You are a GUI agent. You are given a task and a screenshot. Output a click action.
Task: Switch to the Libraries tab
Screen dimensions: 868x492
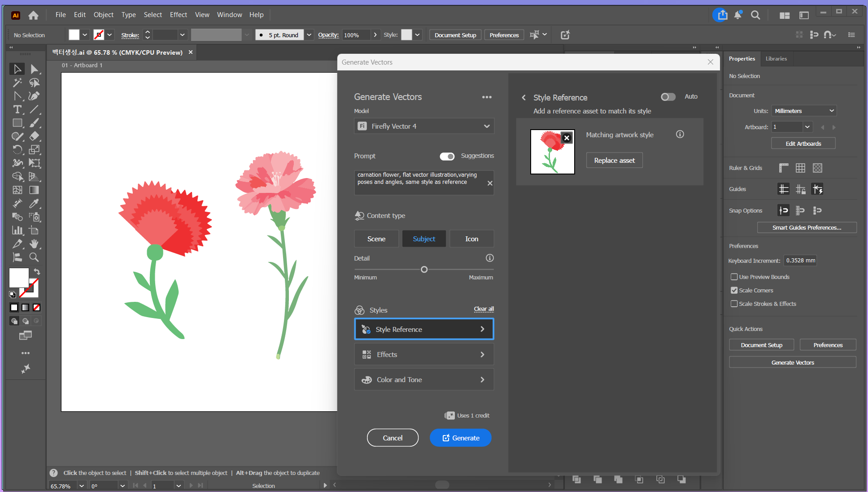(x=776, y=59)
